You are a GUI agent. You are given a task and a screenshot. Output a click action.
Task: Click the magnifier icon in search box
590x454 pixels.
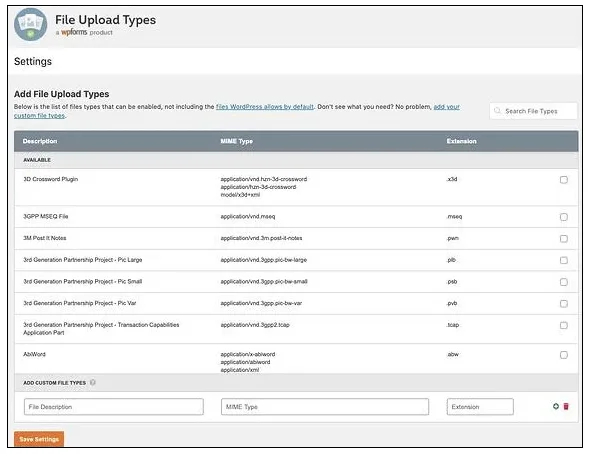point(497,111)
